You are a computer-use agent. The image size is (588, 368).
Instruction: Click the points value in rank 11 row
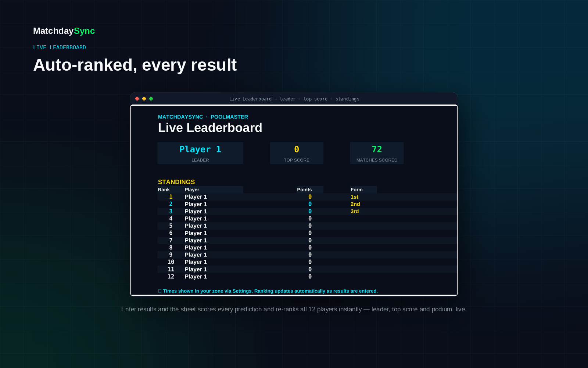[310, 269]
